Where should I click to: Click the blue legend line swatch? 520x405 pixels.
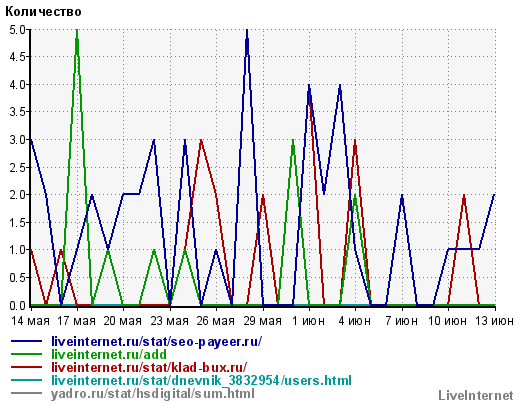point(27,341)
